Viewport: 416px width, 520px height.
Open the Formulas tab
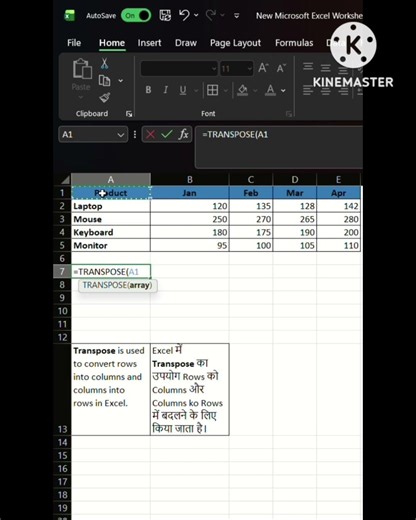tap(294, 43)
